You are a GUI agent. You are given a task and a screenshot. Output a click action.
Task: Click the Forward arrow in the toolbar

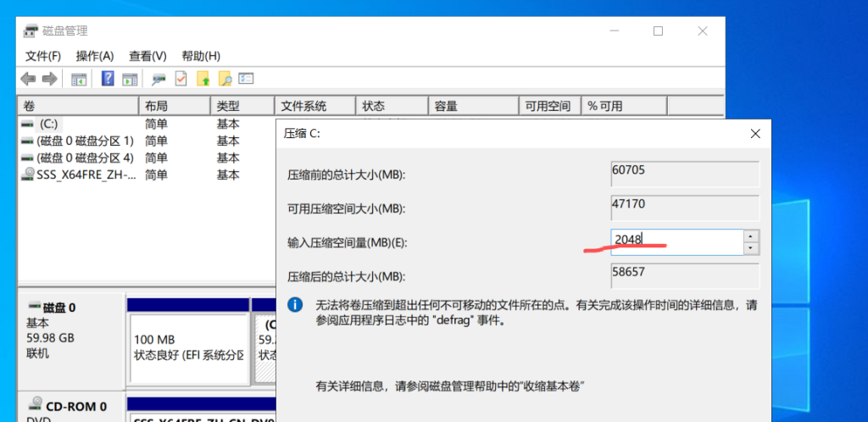[49, 79]
